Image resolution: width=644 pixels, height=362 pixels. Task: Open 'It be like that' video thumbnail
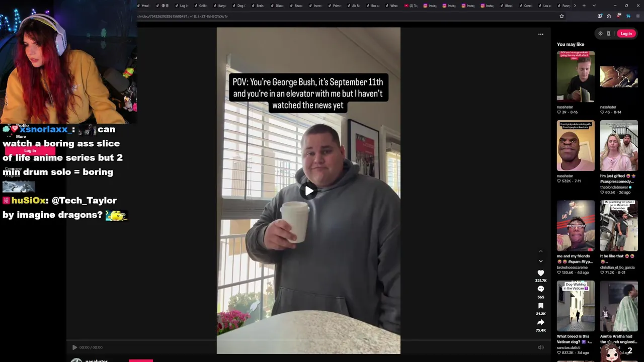pos(619,226)
